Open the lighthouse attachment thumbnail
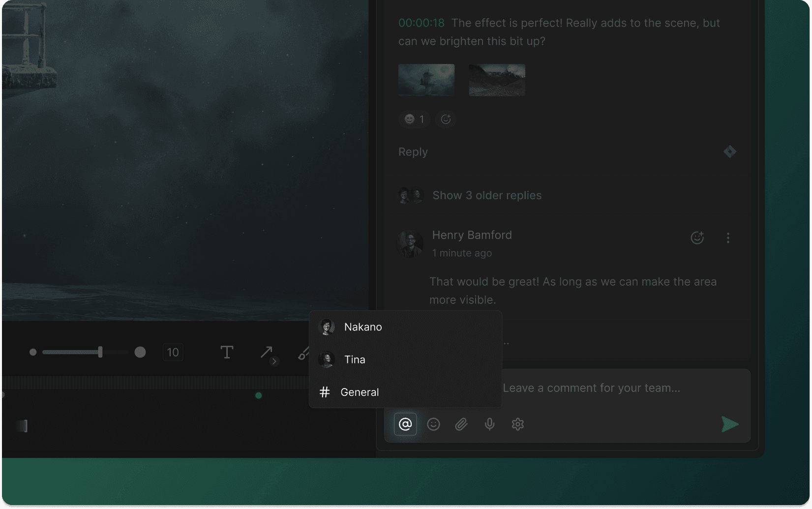 [426, 80]
